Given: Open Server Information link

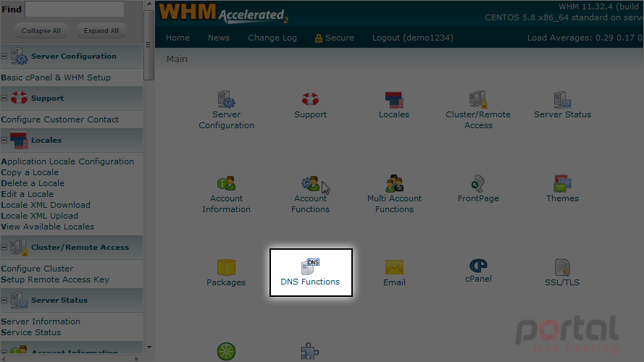Looking at the screenshot, I should [x=41, y=321].
